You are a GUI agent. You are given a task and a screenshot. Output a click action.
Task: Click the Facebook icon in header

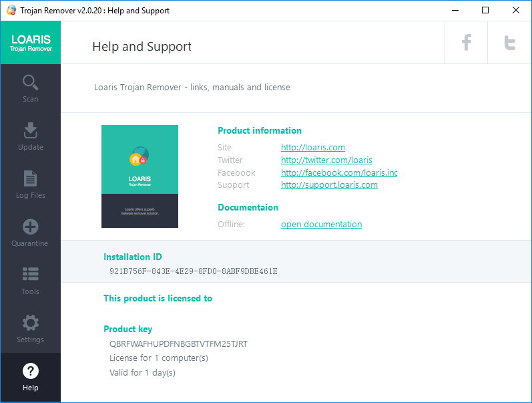click(466, 43)
